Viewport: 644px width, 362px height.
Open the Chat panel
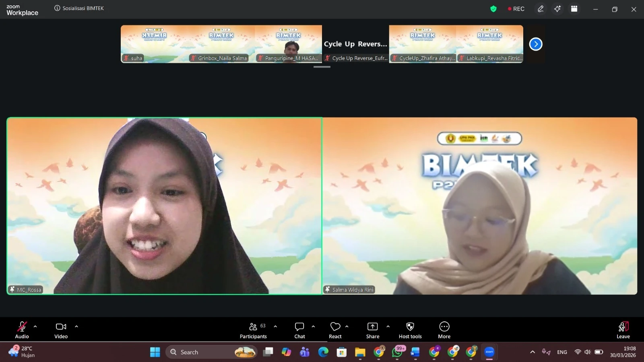point(299,330)
